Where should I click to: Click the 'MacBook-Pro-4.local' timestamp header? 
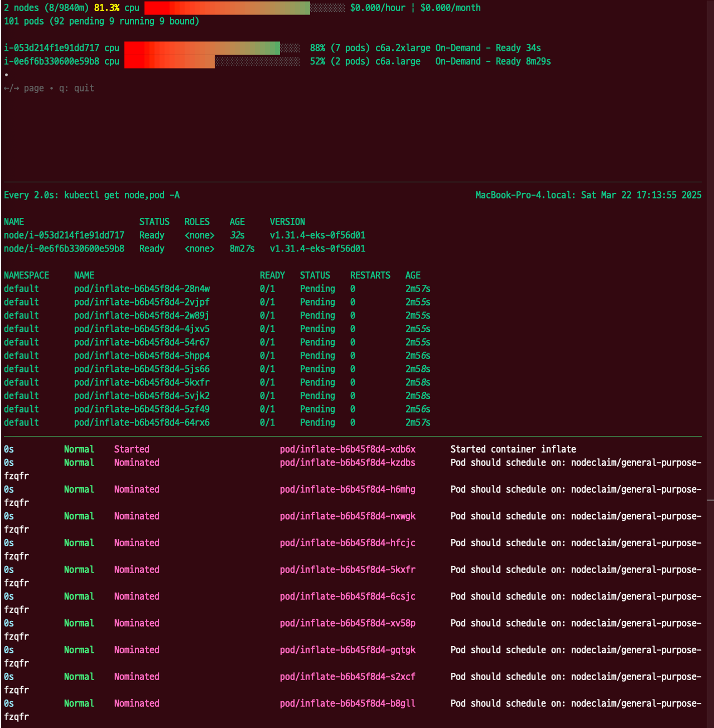(588, 195)
